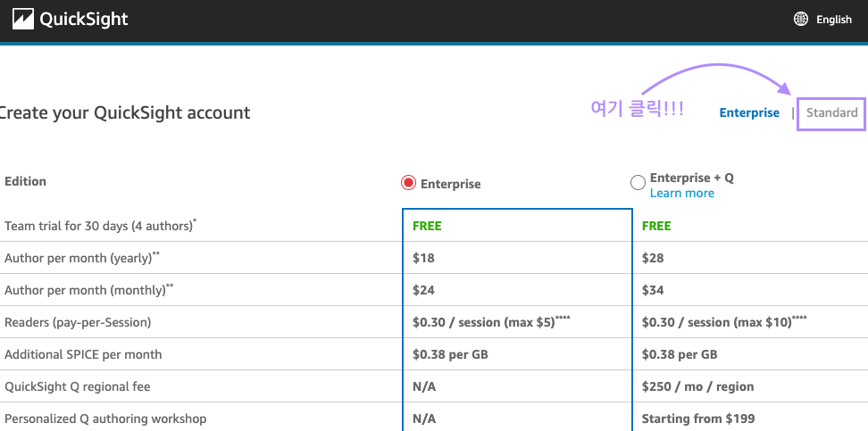Viewport: 868px width, 431px height.
Task: Click the $250 / mo / region cell
Action: (x=697, y=386)
